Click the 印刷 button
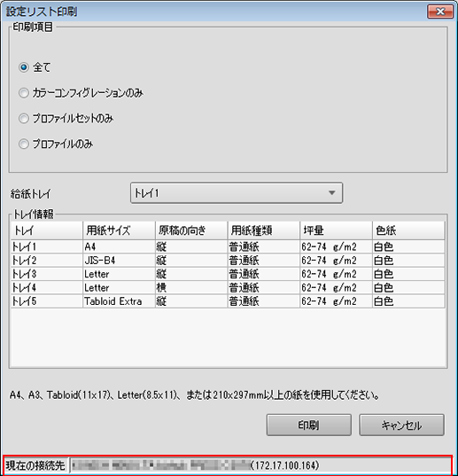This screenshot has width=458, height=476. [x=309, y=425]
